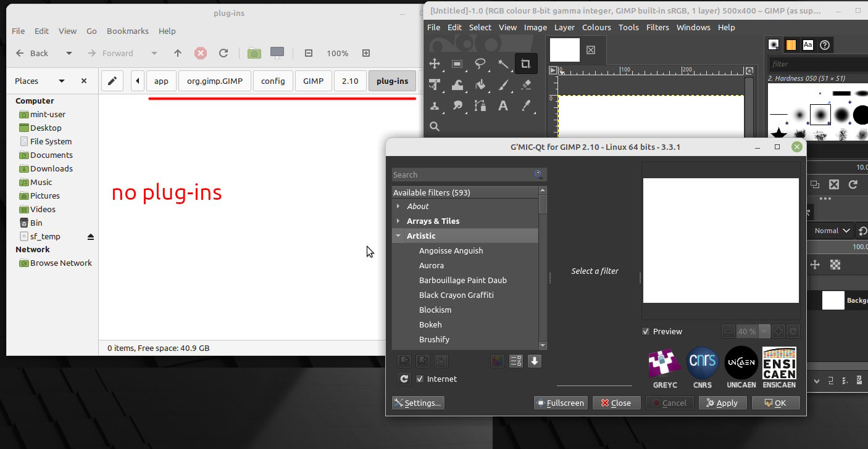868x449 pixels.
Task: Select the Paintbrush tool
Action: click(503, 84)
